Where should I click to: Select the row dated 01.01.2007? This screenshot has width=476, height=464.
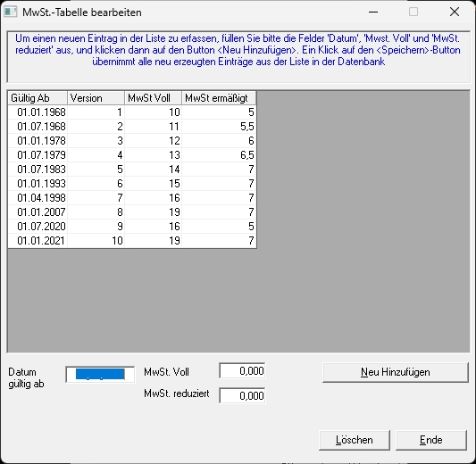132,212
